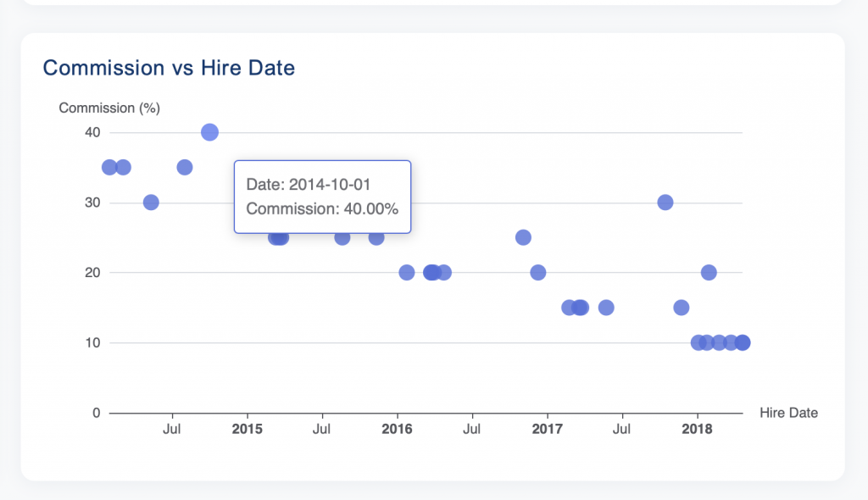Screen dimensions: 868x500
Task: Click the leftmost 35% commission data point
Action: click(x=109, y=167)
